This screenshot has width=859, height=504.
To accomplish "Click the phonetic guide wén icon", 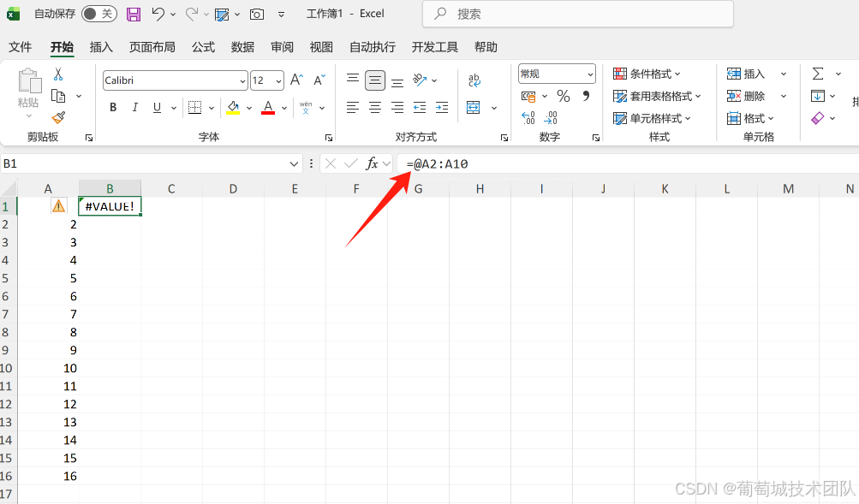I will pos(306,107).
